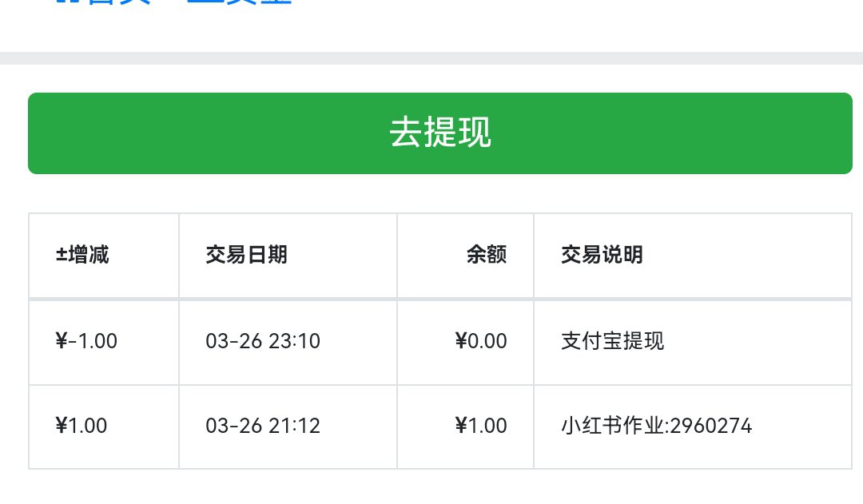
Task: Select the task number 2960274
Action: point(711,426)
